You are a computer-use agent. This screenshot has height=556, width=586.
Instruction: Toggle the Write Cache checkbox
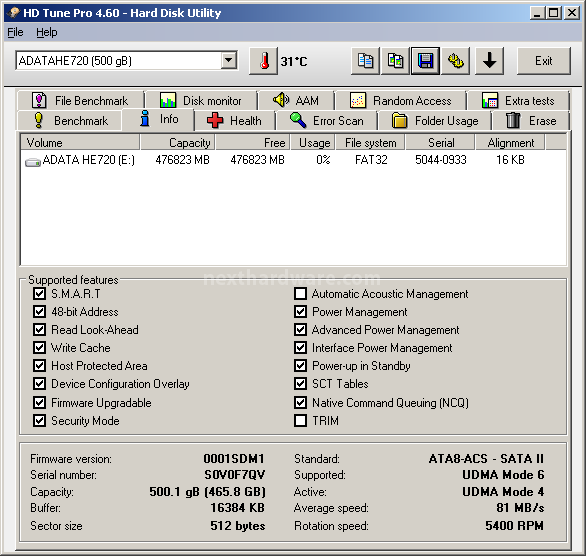coord(39,348)
